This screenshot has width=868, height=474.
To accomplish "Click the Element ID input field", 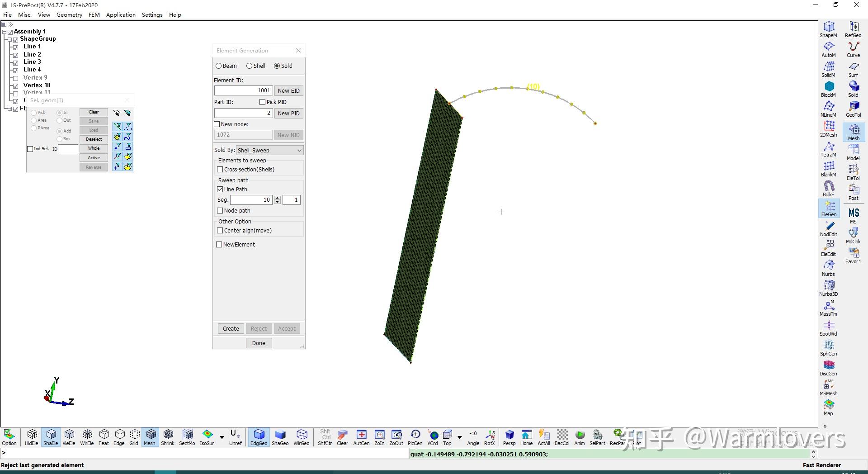I will click(x=243, y=91).
